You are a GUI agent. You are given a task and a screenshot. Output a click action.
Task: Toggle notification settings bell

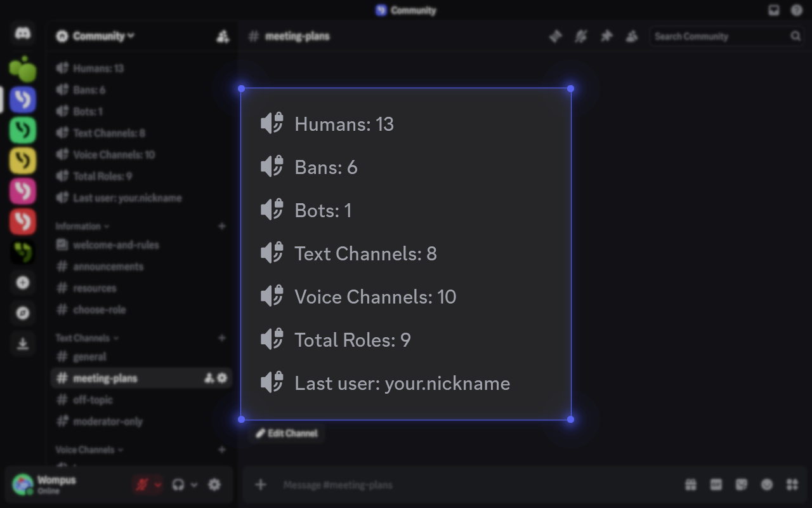[580, 36]
